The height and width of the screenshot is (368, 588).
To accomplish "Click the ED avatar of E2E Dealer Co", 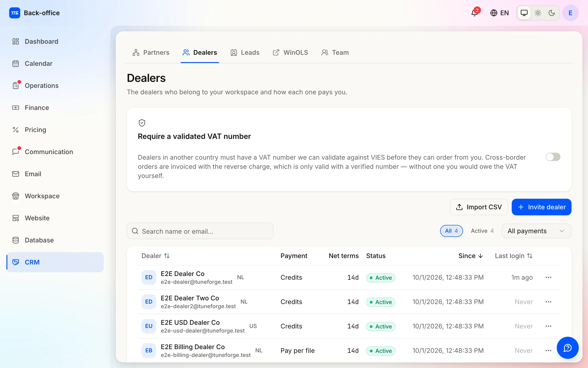I will tap(149, 277).
